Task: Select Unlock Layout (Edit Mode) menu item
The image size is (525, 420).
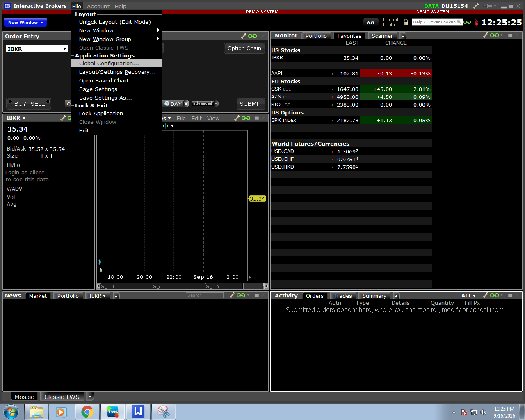Action: coord(116,22)
